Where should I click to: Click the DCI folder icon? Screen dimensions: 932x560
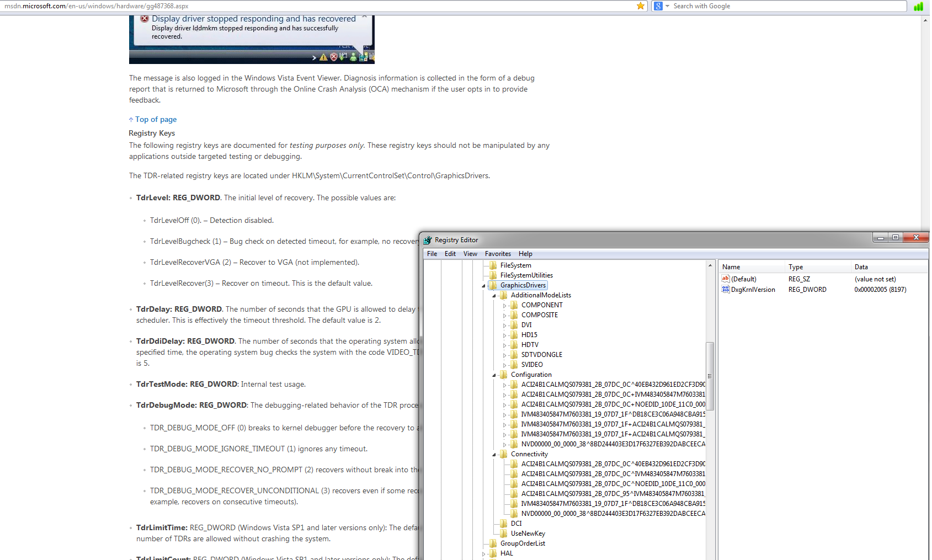tap(504, 524)
